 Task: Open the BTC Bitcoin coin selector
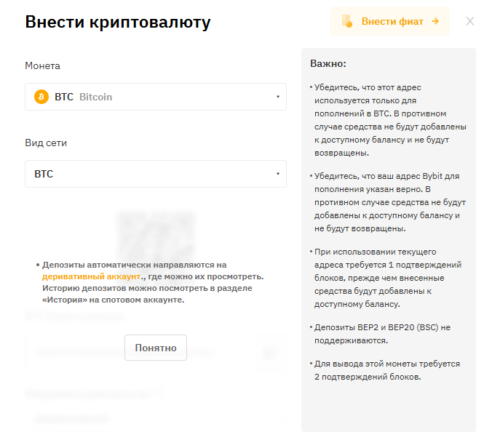155,97
